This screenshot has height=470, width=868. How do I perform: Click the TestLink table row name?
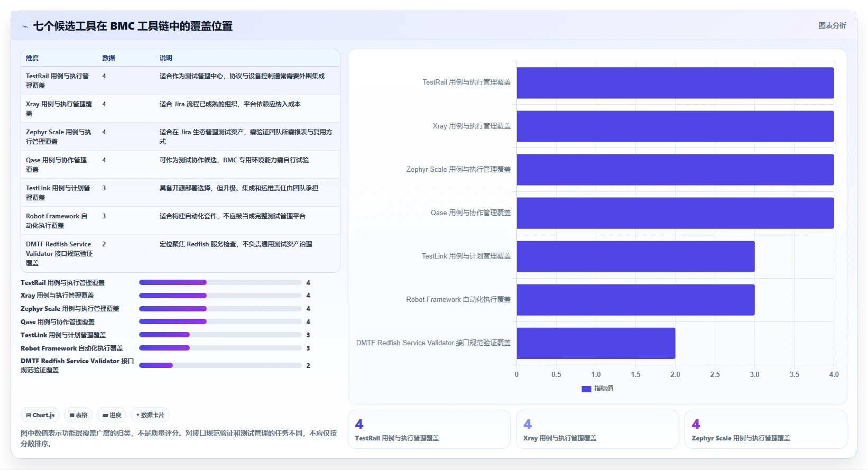(x=59, y=192)
